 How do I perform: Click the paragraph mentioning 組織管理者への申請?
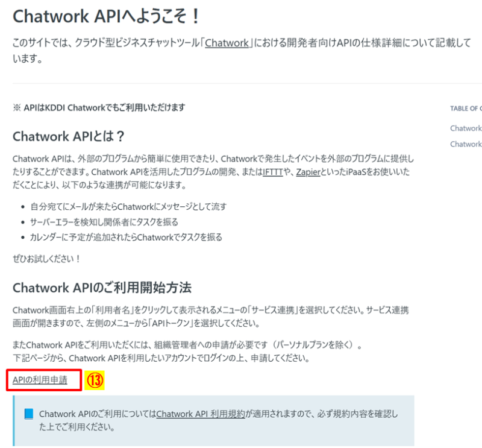click(x=187, y=352)
